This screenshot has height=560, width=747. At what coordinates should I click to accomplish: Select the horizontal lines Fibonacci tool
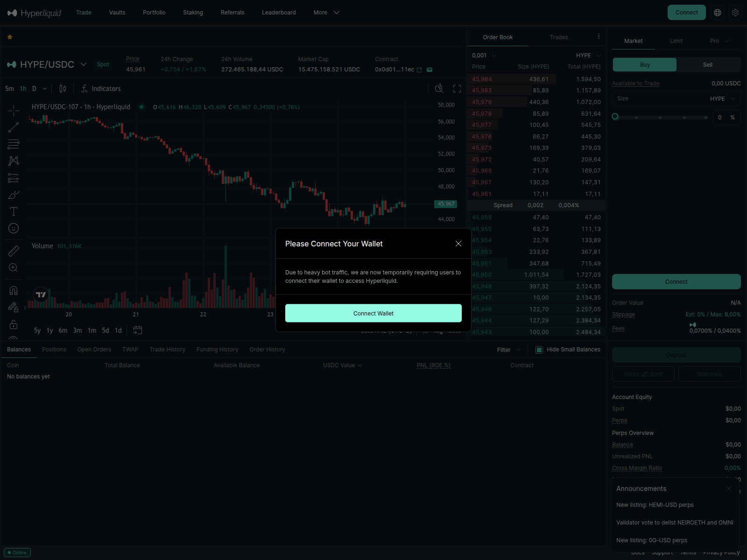[14, 144]
